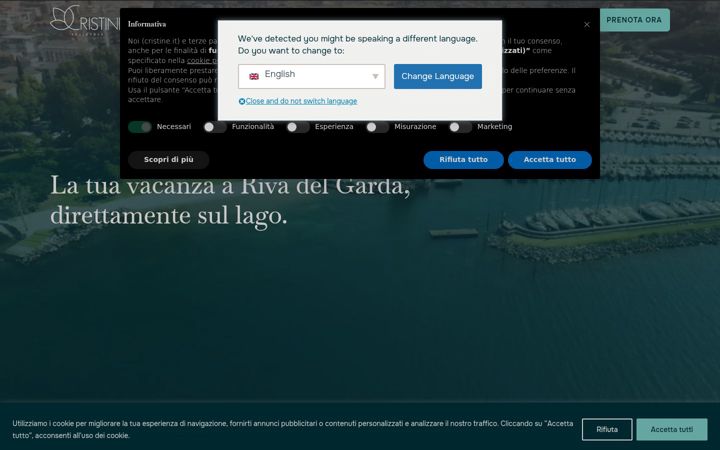Image resolution: width=720 pixels, height=450 pixels.
Task: Open the English language dropdown
Action: coord(311,76)
